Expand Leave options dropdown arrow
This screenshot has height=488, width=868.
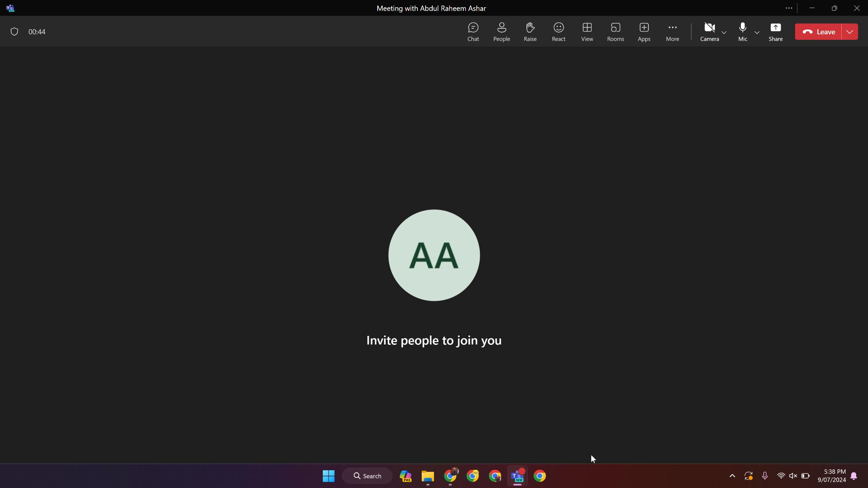click(850, 32)
